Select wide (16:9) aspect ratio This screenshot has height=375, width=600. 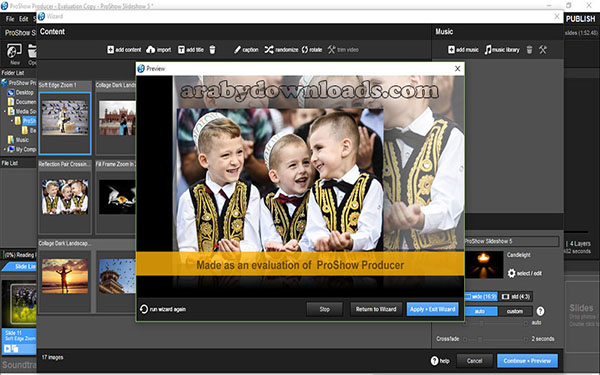click(x=481, y=297)
